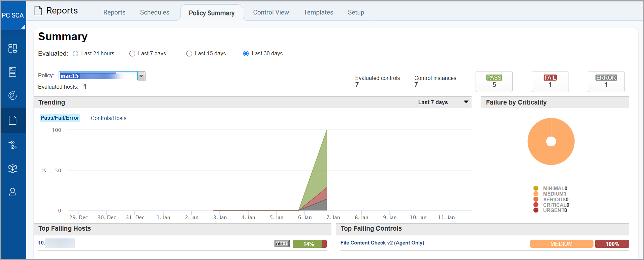Open the Users person icon in the sidebar
Screen dimensions: 644x260
pos(12,192)
